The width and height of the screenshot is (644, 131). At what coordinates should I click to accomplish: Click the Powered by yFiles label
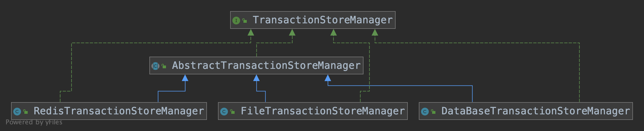tap(34, 122)
